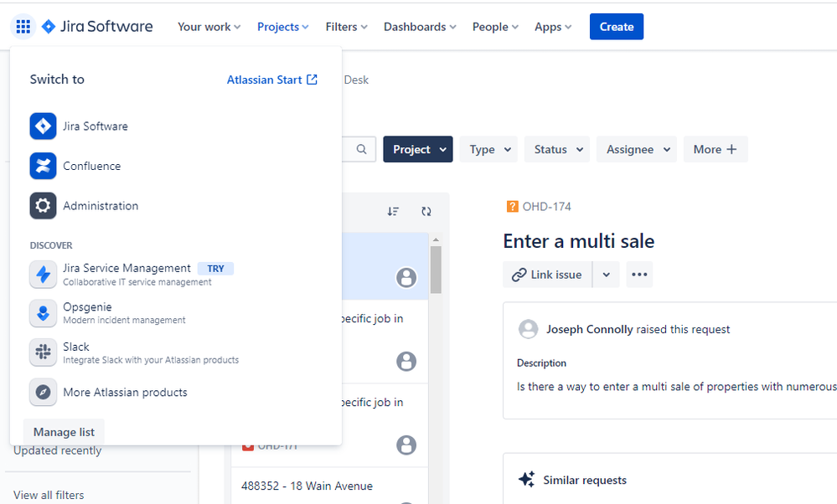Open the Status filter dropdown
This screenshot has height=504, width=837.
(x=557, y=149)
